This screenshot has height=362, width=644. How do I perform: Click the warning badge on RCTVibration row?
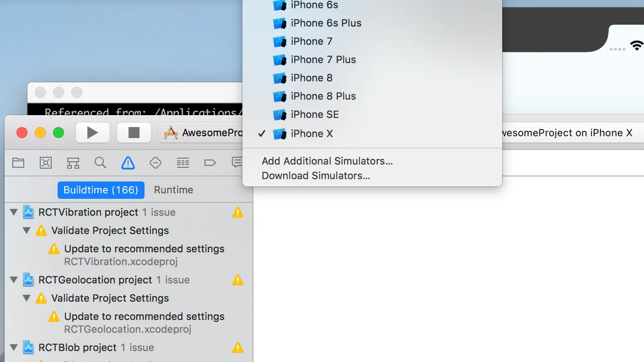point(238,212)
